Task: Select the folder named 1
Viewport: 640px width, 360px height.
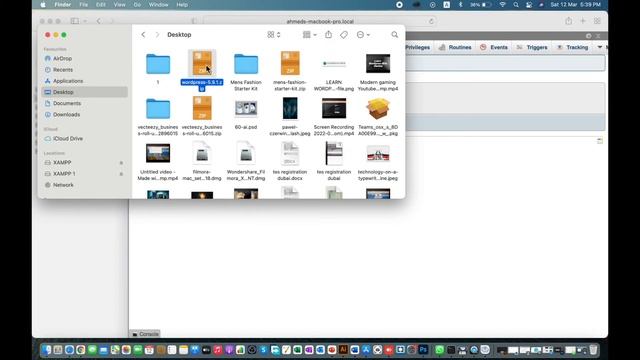Action: coord(158,64)
